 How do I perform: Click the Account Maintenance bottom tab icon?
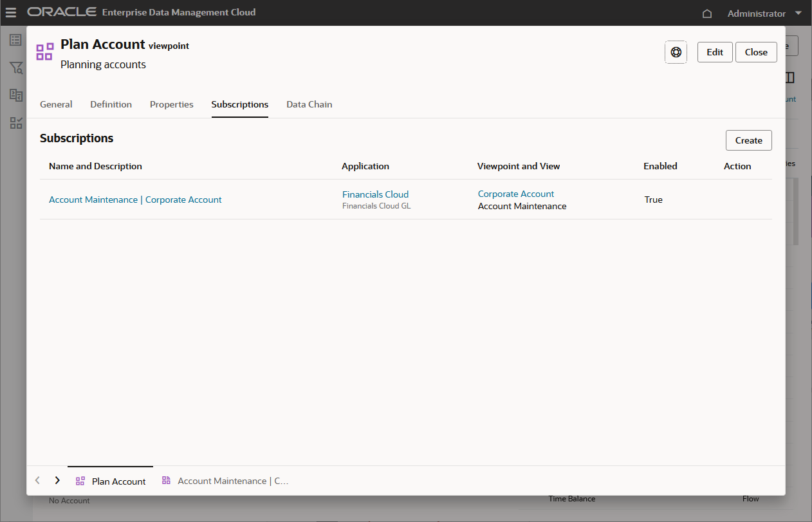[166, 480]
